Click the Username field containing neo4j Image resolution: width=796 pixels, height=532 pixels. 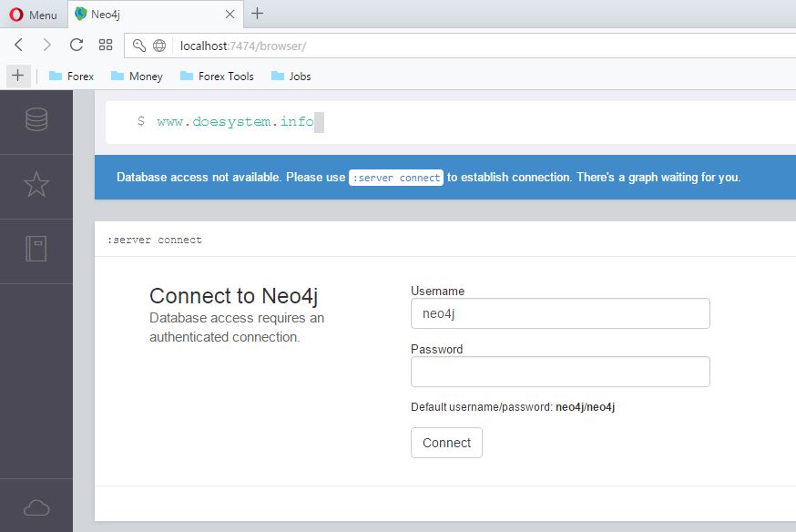pos(560,313)
